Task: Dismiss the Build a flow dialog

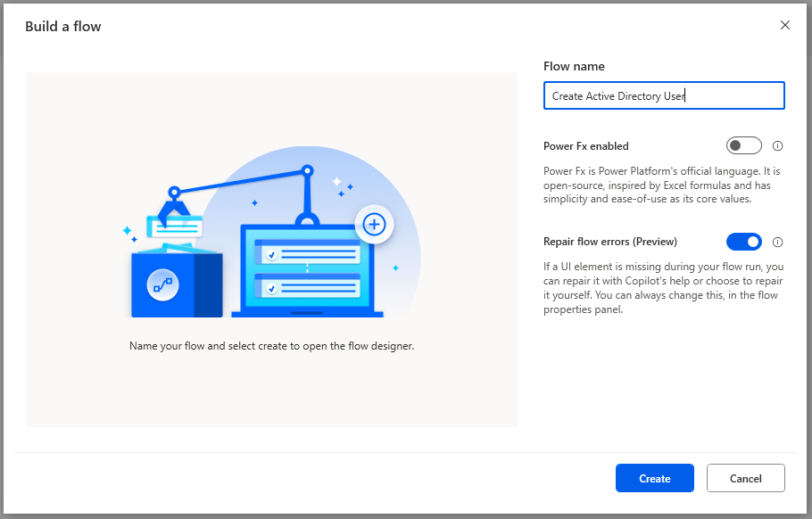Action: coord(785,25)
